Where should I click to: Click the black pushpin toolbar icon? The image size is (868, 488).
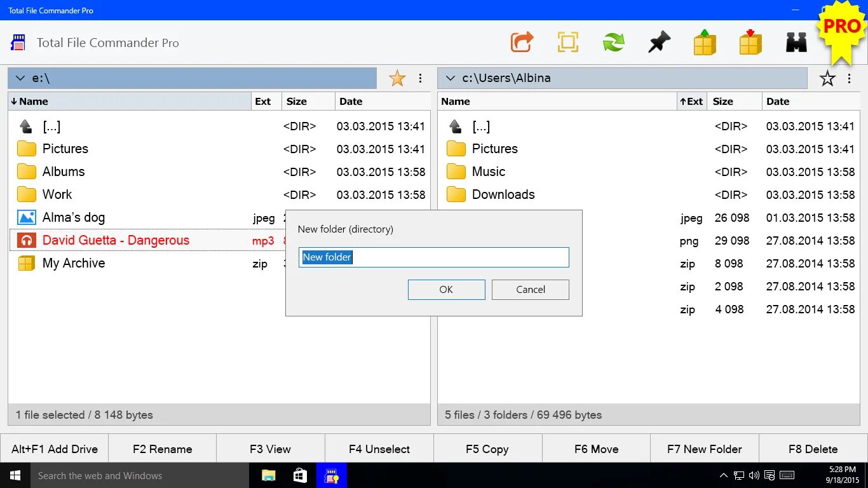pyautogui.click(x=659, y=43)
